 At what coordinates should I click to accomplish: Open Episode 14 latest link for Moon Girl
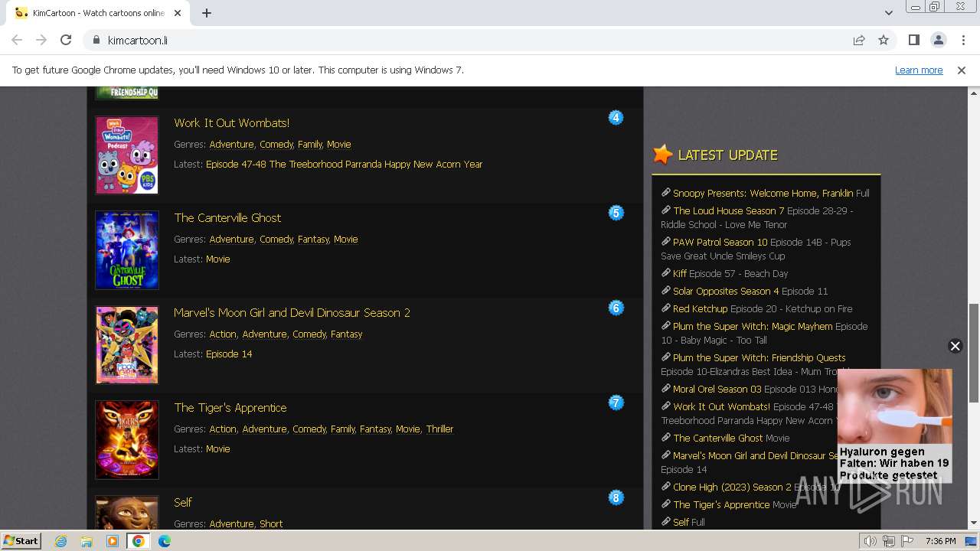229,354
